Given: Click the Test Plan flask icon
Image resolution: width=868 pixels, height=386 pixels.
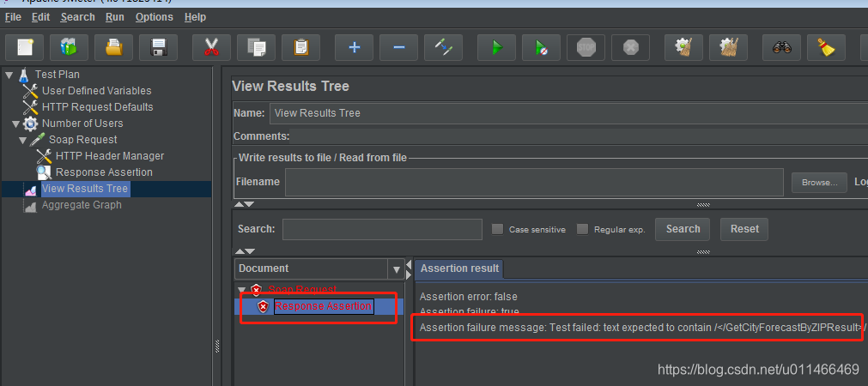Looking at the screenshot, I should click(22, 74).
